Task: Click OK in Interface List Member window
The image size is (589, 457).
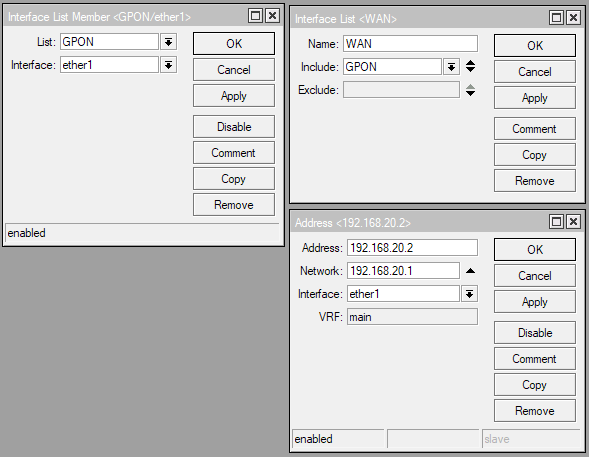Action: (x=234, y=44)
